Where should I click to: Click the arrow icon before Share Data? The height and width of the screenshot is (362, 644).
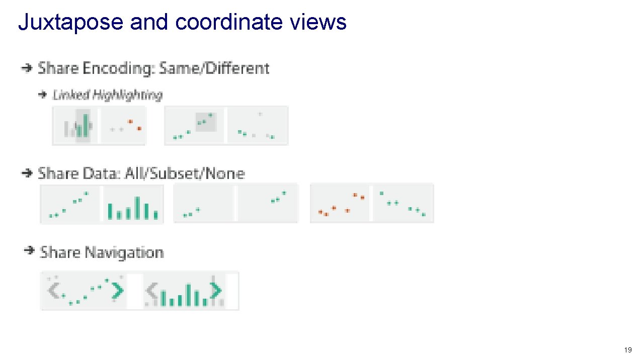pos(27,173)
